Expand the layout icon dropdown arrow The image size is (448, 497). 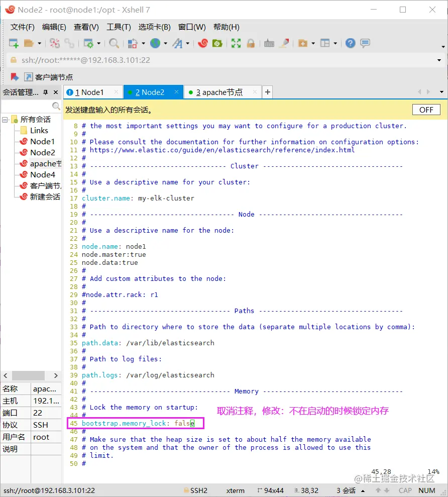(335, 43)
